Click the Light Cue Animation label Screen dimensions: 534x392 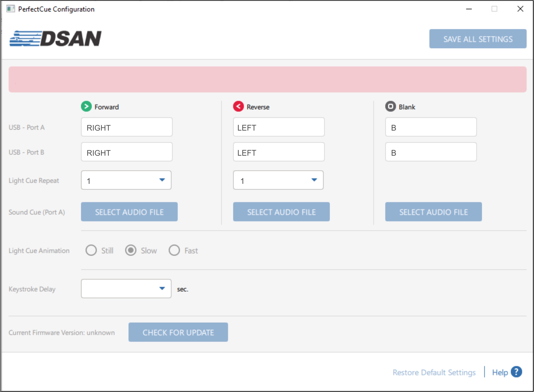point(39,251)
